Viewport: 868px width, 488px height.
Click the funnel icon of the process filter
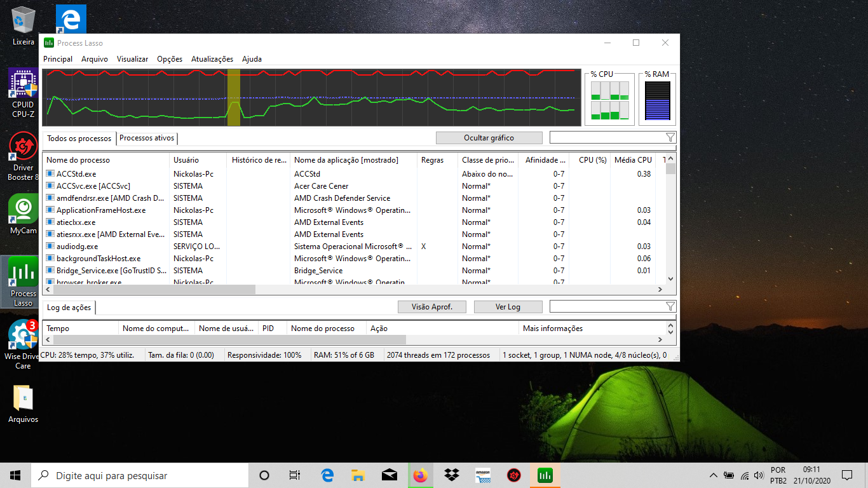click(x=670, y=137)
